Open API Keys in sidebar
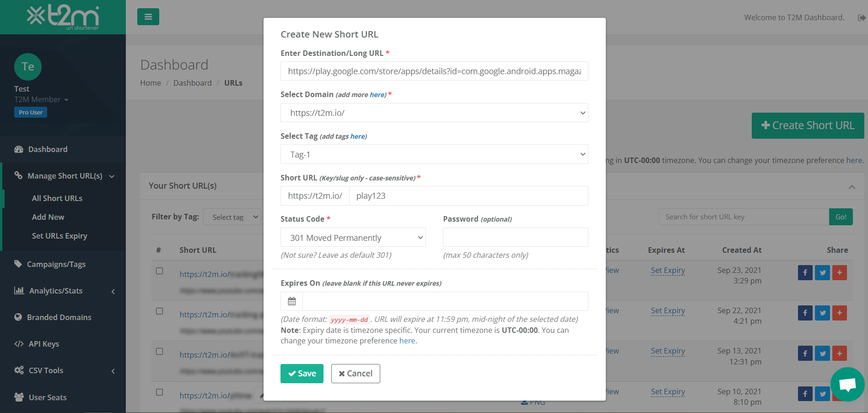This screenshot has width=868, height=413. point(44,344)
